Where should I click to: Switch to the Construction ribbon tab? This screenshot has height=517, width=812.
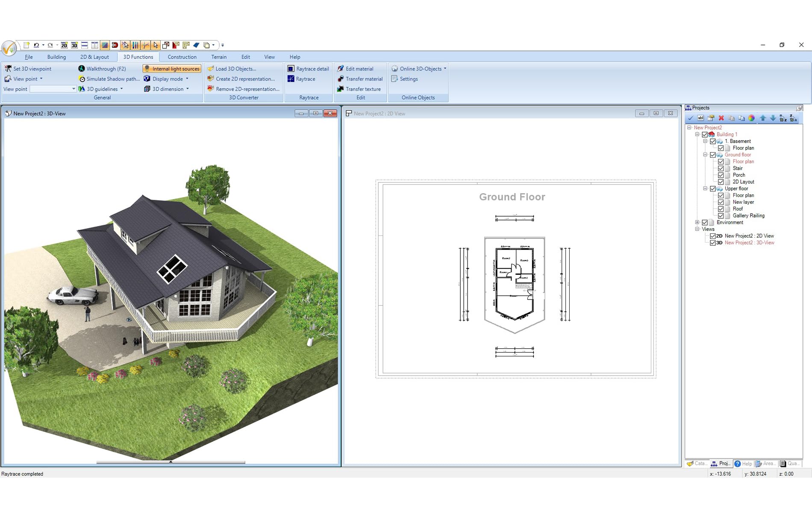click(182, 57)
